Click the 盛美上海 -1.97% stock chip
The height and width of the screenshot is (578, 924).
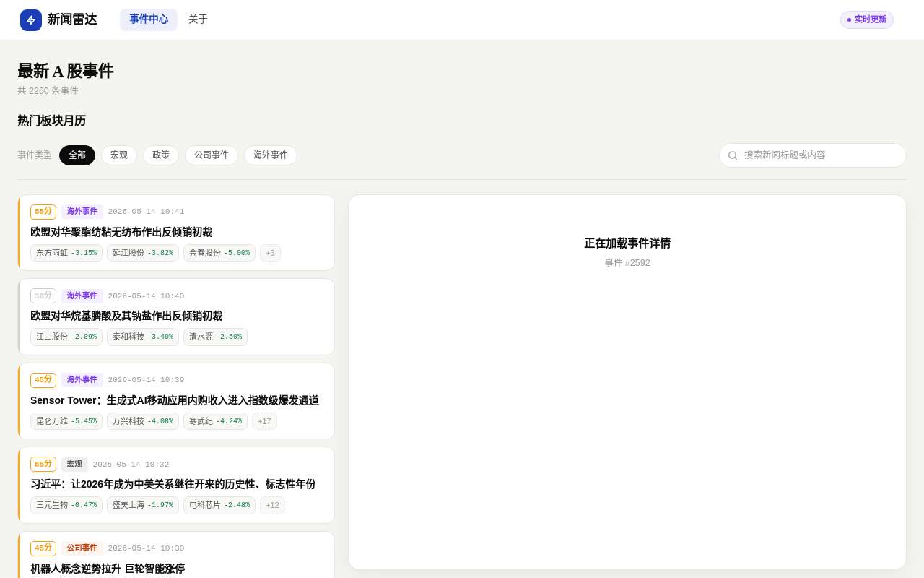pos(143,505)
